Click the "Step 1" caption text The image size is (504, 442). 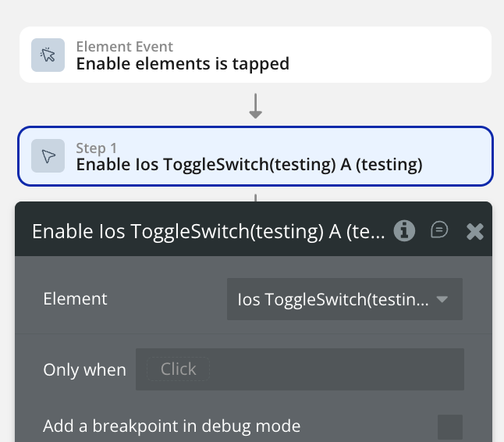pos(96,148)
